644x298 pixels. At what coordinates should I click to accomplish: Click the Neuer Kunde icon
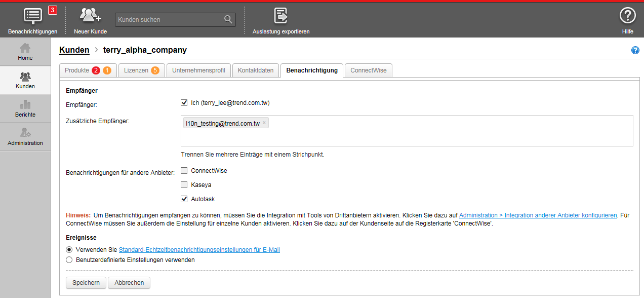click(x=90, y=16)
